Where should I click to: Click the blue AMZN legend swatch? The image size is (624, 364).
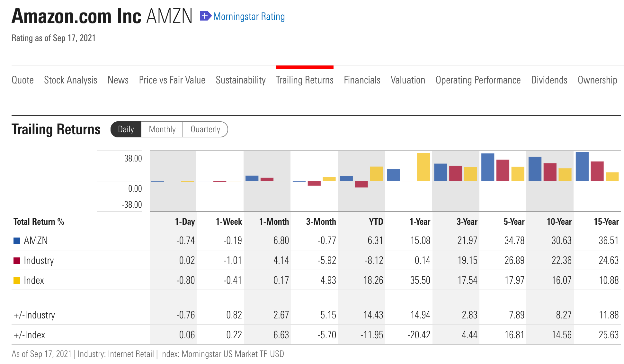(17, 240)
